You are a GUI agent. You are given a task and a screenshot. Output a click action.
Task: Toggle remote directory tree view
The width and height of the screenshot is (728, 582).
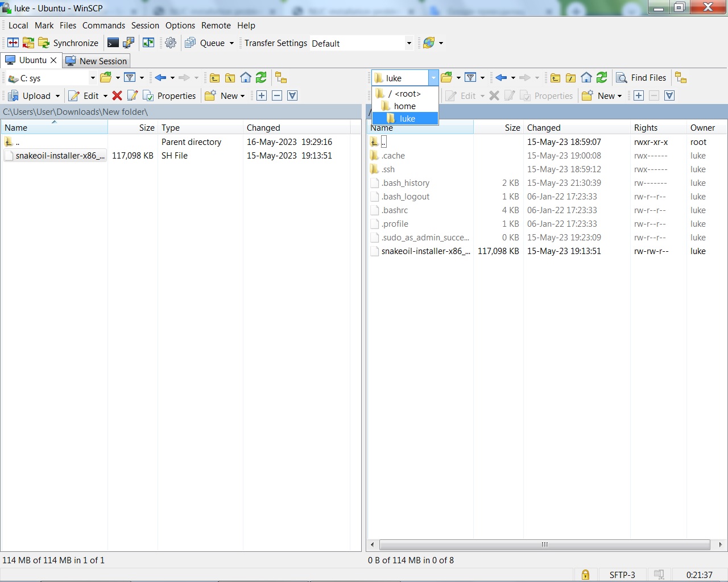[681, 77]
